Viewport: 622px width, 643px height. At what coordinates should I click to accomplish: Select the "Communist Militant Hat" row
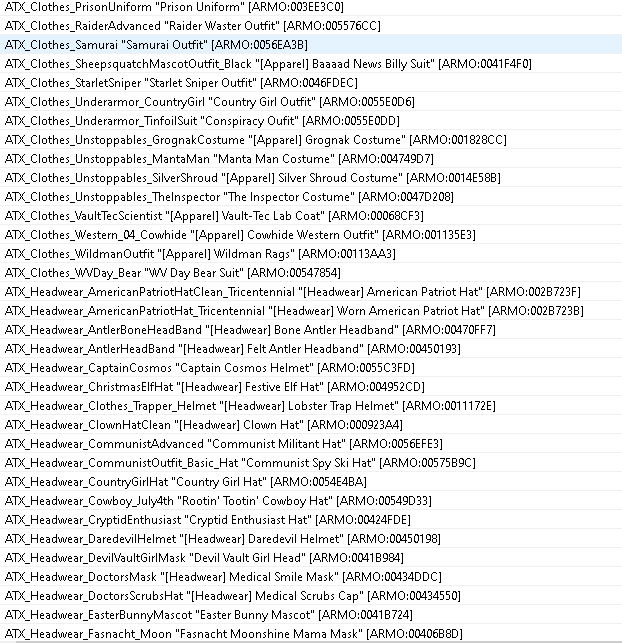click(x=311, y=443)
